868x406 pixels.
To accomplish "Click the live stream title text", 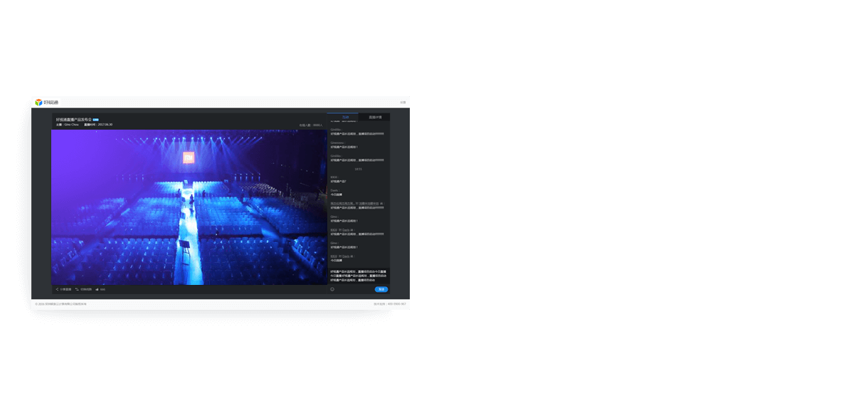I will coord(73,120).
